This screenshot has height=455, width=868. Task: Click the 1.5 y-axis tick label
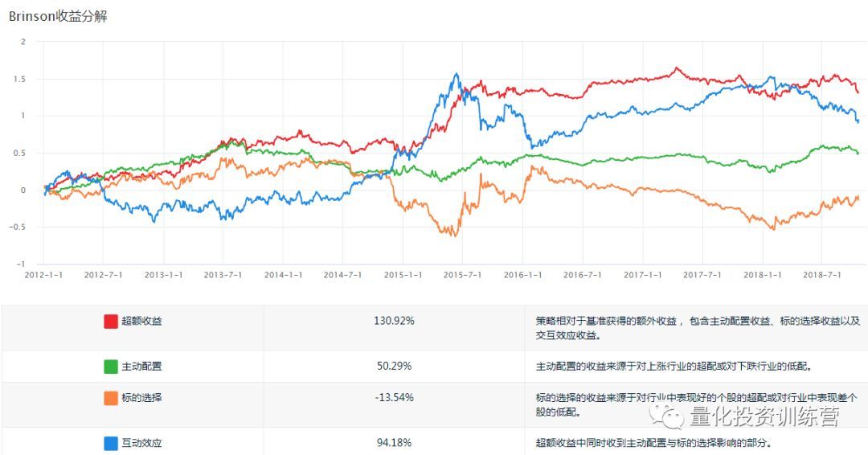(19, 79)
